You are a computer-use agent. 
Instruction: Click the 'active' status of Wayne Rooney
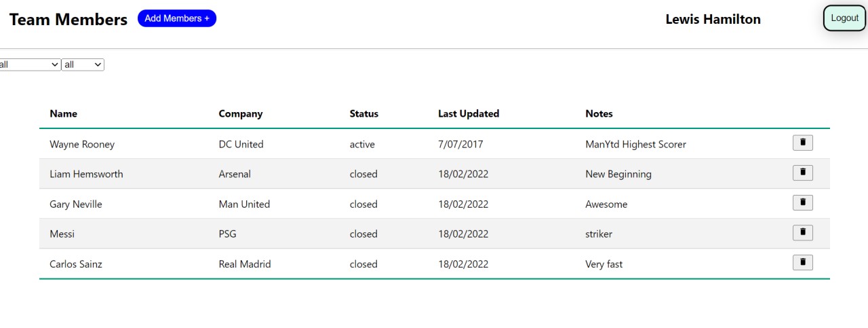click(x=362, y=144)
